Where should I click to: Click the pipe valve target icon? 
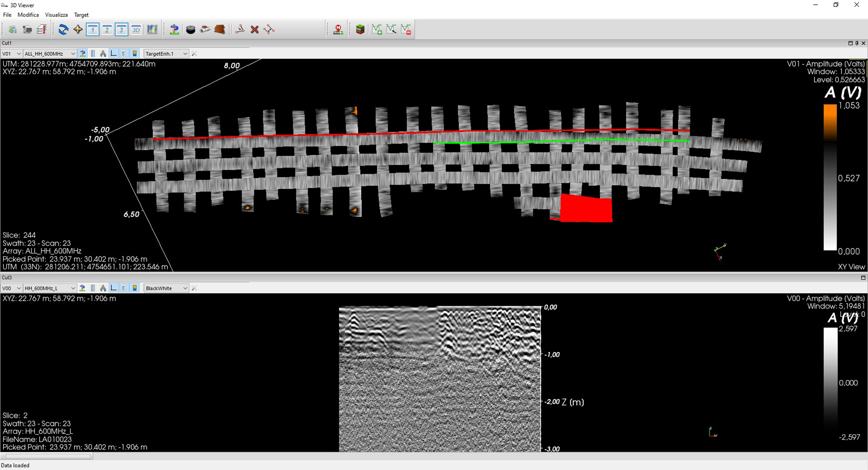(205, 30)
